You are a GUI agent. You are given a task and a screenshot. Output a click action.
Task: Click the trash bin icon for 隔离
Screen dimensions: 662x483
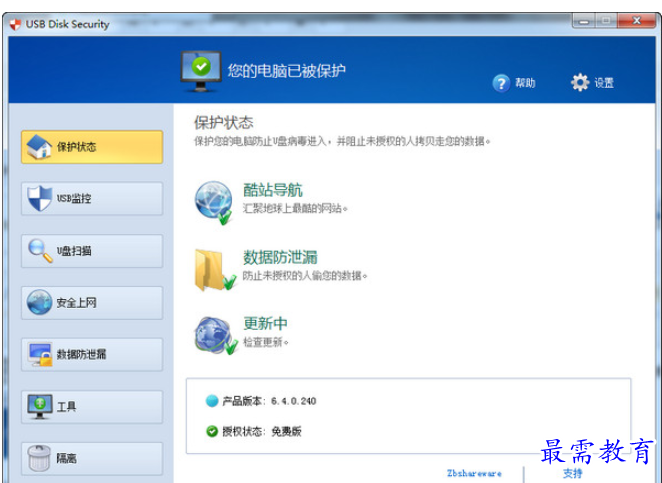tap(39, 458)
